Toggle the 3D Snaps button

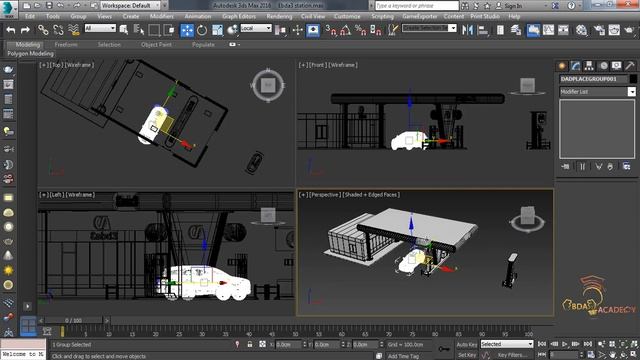point(331,30)
